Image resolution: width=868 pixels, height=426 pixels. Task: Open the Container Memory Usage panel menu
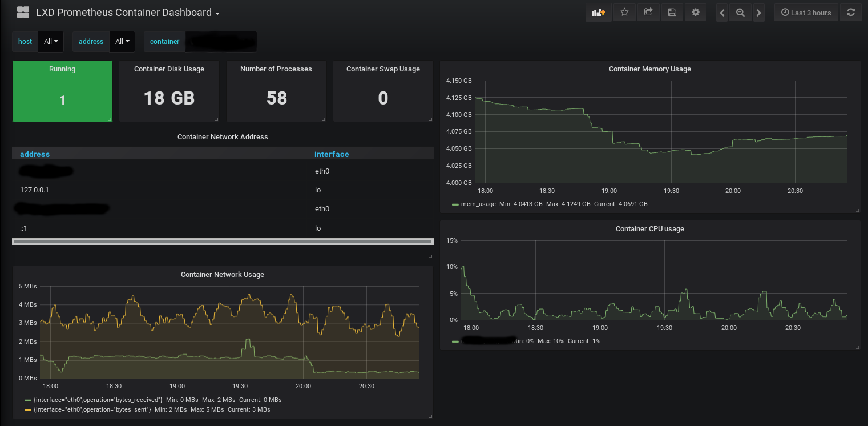pyautogui.click(x=650, y=69)
